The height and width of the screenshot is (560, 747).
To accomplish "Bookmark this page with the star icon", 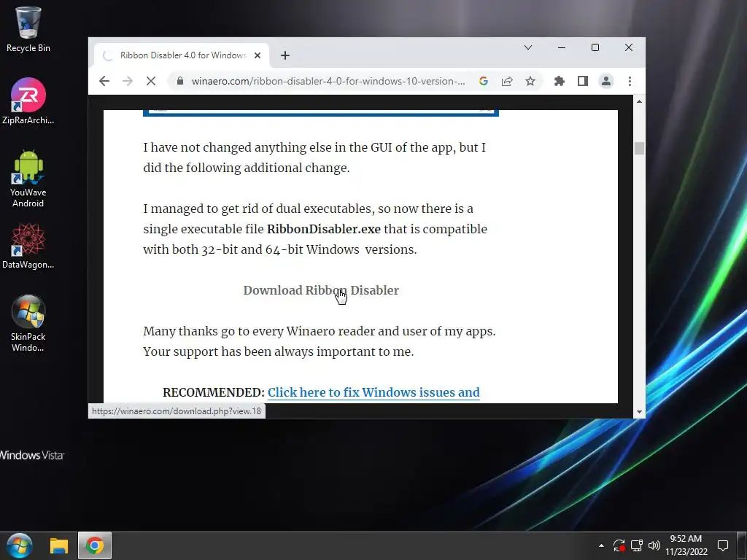I will [x=530, y=81].
